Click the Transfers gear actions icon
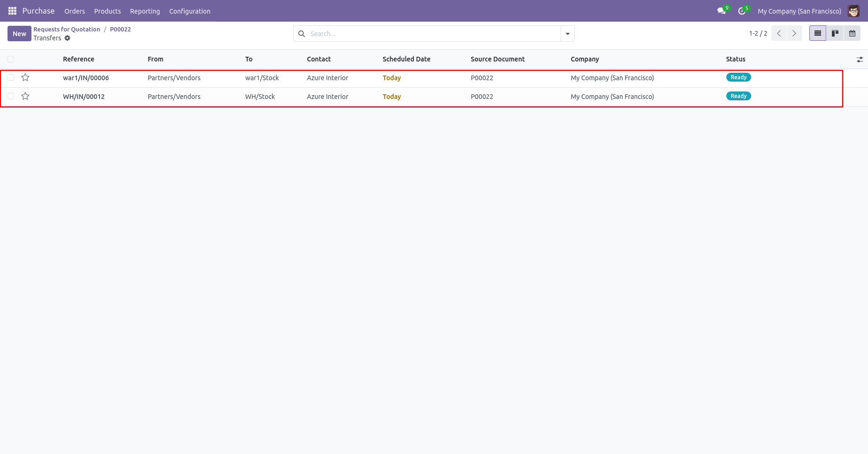 [68, 38]
